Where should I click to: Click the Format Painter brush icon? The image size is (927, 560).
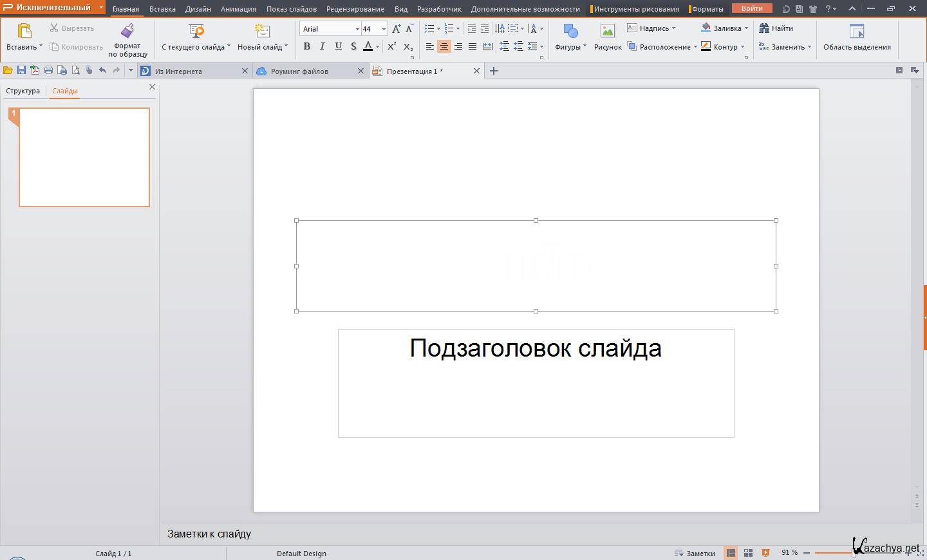[x=127, y=31]
